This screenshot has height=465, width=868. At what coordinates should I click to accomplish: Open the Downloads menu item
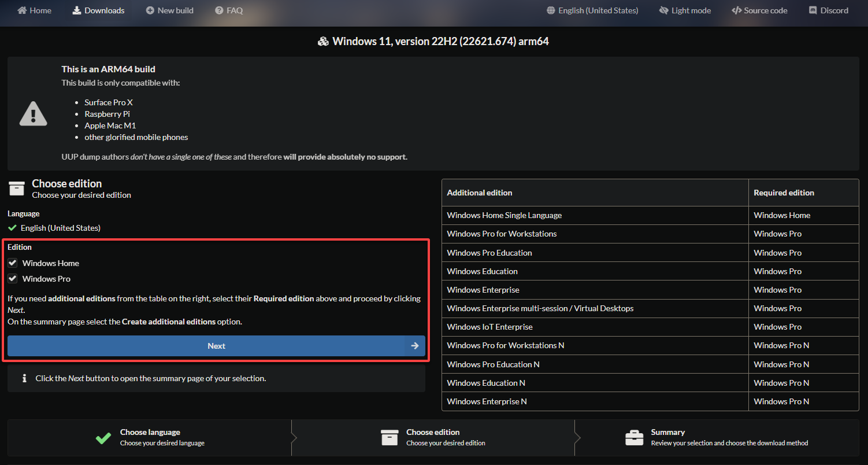(98, 10)
